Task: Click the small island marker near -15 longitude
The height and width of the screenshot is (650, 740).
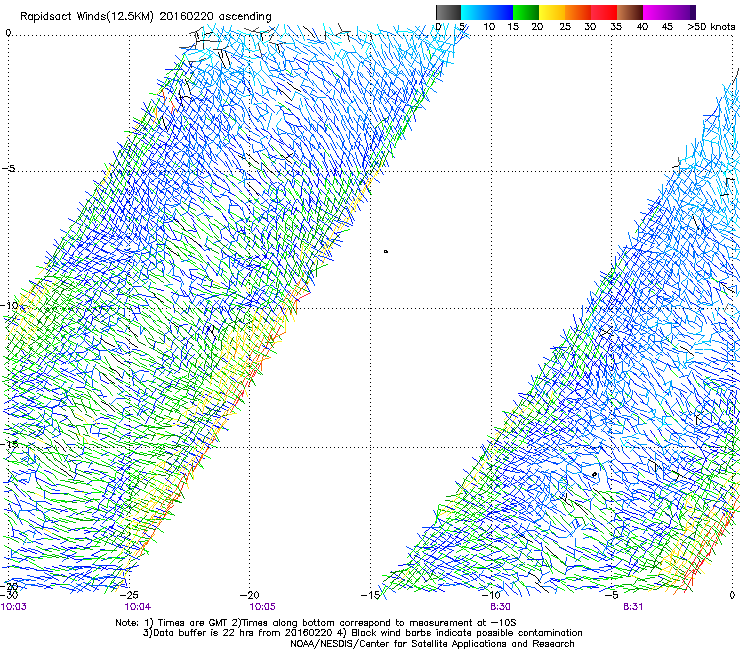Action: (386, 252)
